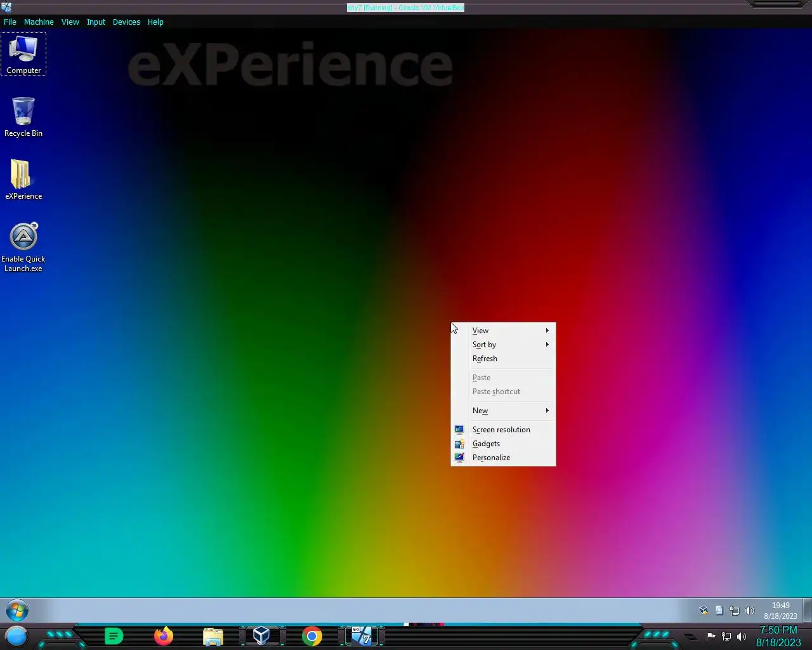Viewport: 812px width, 650px height.
Task: Click the host speaker icon beside 7:50 PM clock
Action: coord(742,636)
